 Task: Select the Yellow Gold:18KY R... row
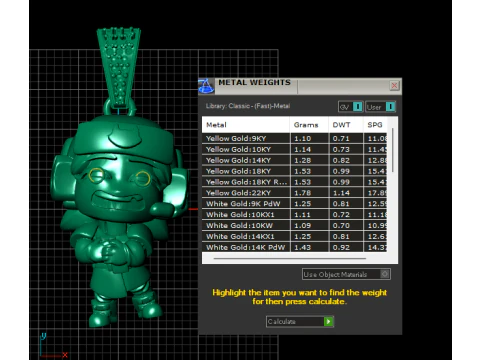(x=295, y=182)
